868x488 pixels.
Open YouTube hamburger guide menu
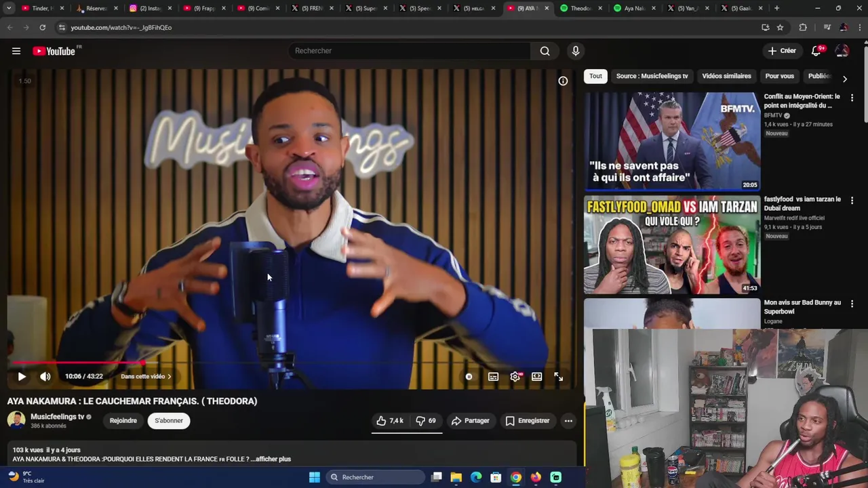(16, 51)
